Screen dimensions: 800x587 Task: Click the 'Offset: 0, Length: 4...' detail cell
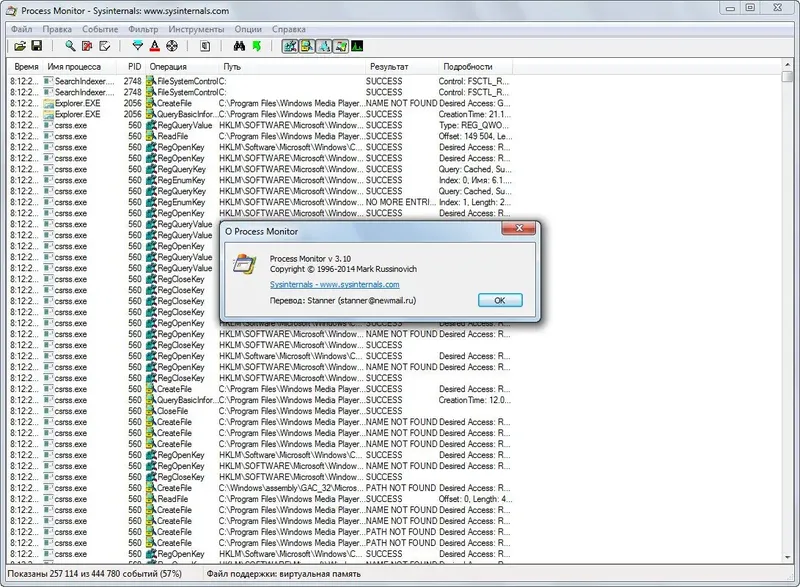tap(476, 499)
